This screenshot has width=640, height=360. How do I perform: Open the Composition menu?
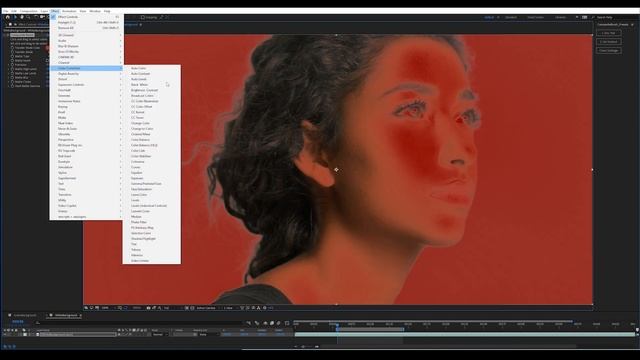coord(29,11)
